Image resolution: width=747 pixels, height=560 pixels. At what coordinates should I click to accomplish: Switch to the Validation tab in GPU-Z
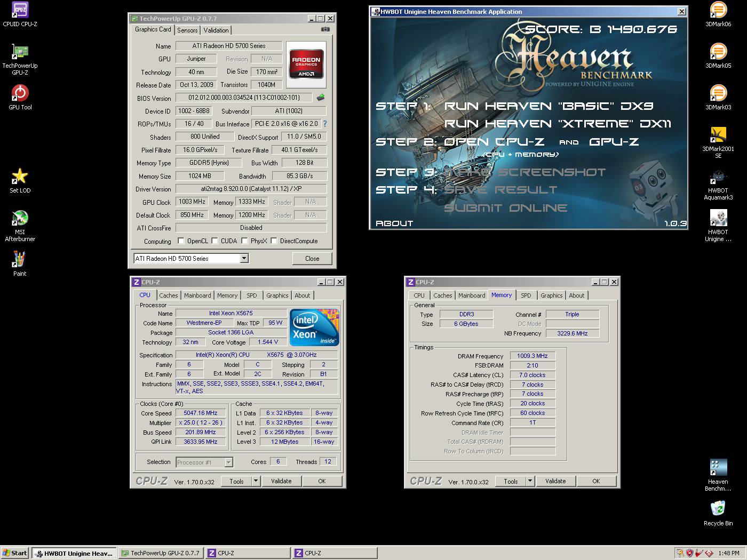coord(216,30)
